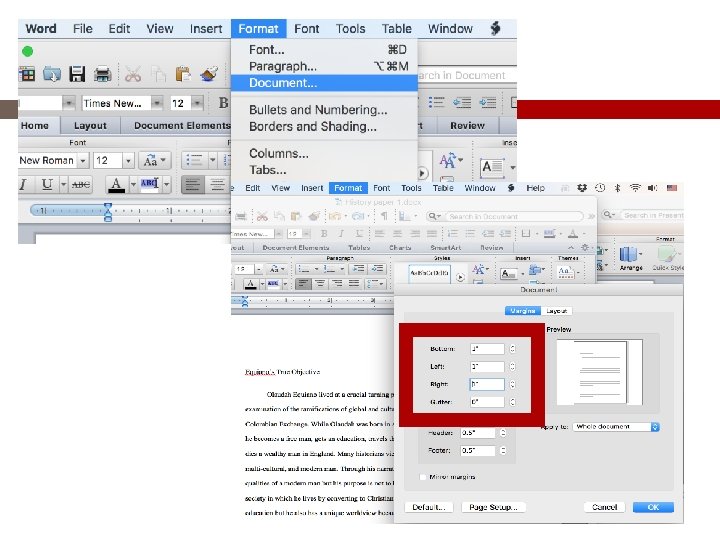
Task: Click the volume speaker icon in menu bar
Action: point(652,188)
